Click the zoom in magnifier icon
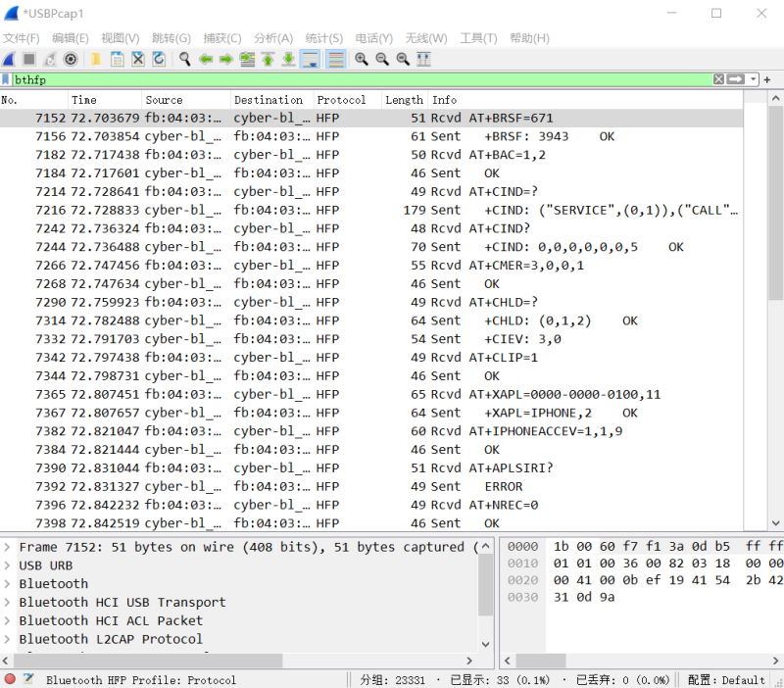The height and width of the screenshot is (688, 784). 362,59
